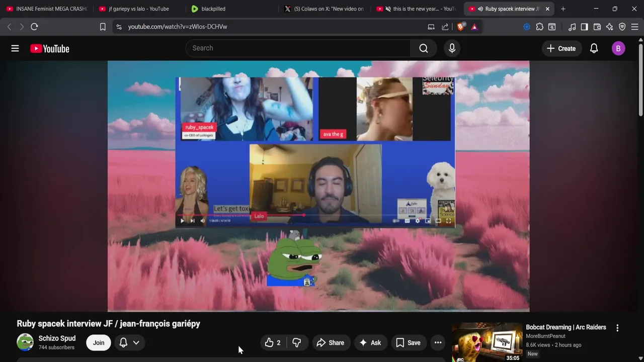Open more actions ellipsis below video
This screenshot has height=362, width=644.
438,343
